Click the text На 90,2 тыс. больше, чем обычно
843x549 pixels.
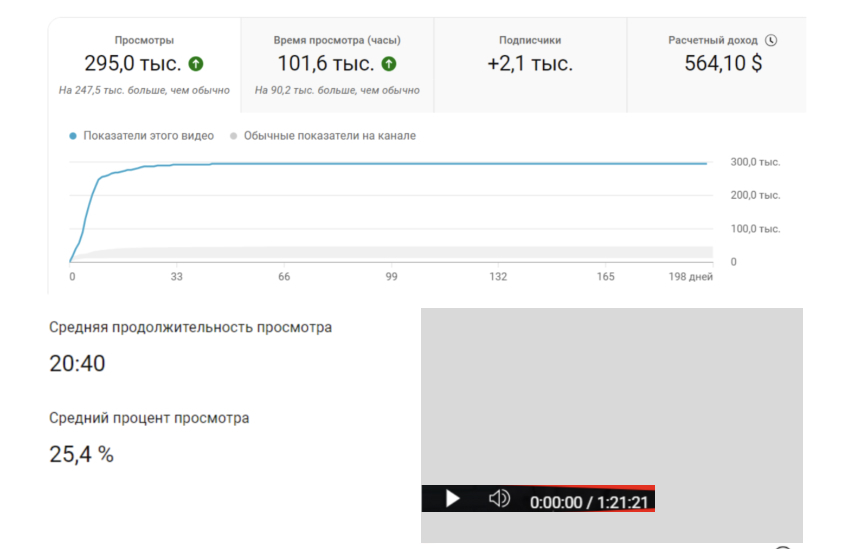(337, 90)
